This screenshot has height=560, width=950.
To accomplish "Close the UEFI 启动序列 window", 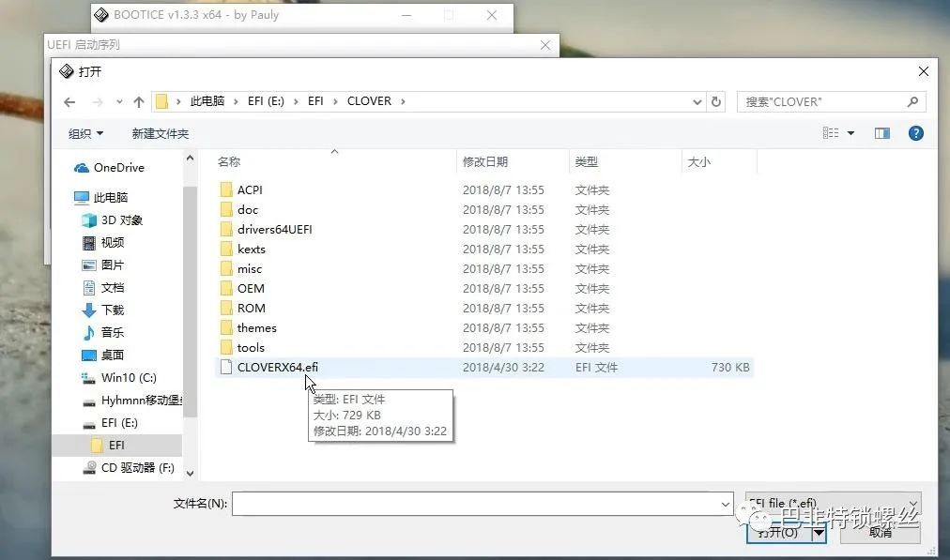I will coord(545,45).
